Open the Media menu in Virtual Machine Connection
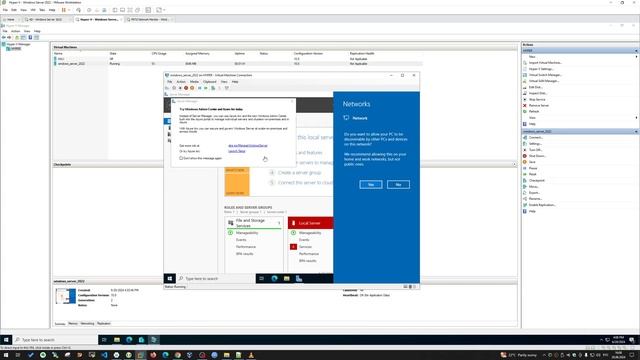Image resolution: width=640 pixels, height=360 pixels. point(194,82)
